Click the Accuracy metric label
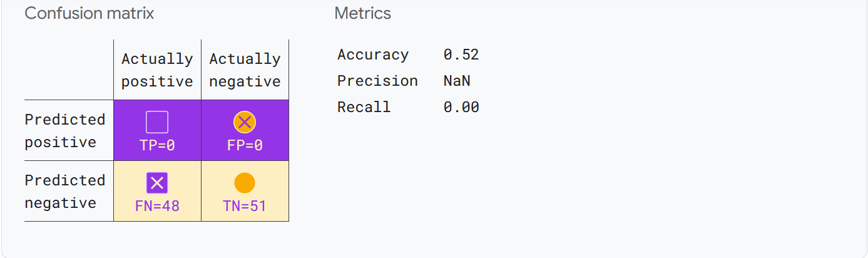Image resolution: width=868 pixels, height=258 pixels. click(373, 55)
